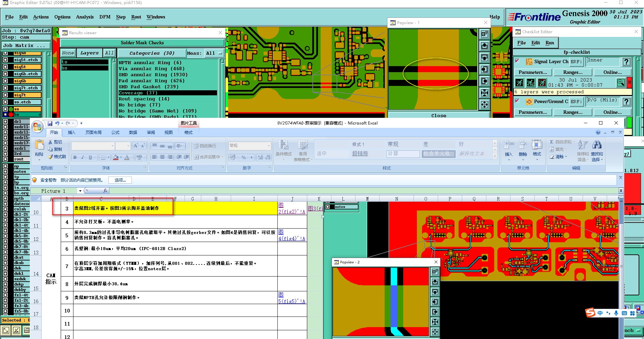Save the workbook from the quick access toolbar

[50, 123]
